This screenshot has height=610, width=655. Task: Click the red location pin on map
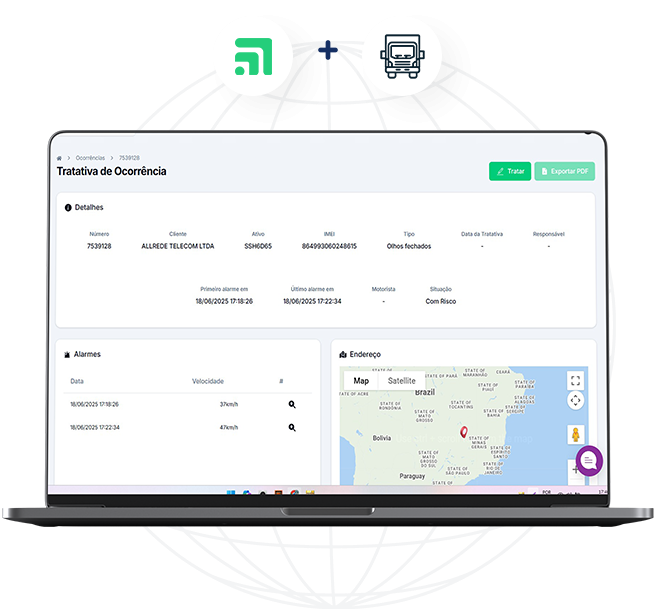pyautogui.click(x=463, y=432)
